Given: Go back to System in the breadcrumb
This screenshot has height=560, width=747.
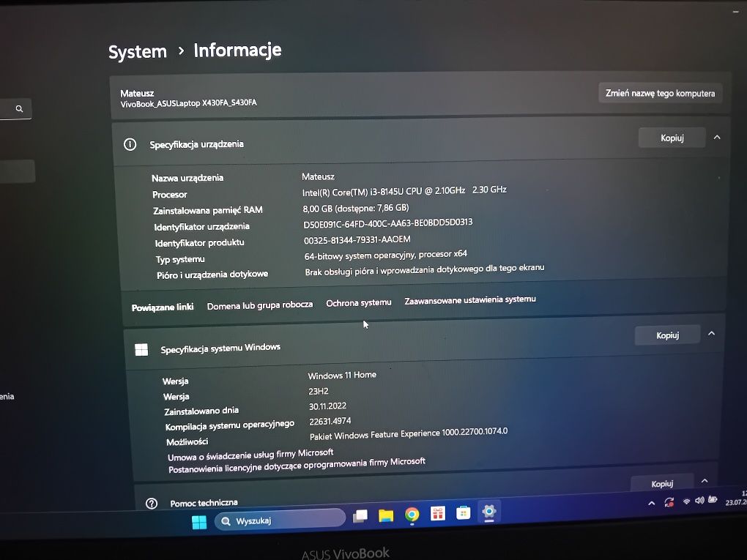Looking at the screenshot, I should [x=138, y=51].
